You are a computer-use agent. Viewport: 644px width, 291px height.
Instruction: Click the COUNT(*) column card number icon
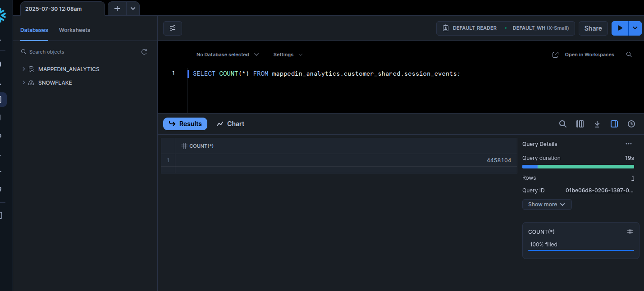pyautogui.click(x=630, y=232)
